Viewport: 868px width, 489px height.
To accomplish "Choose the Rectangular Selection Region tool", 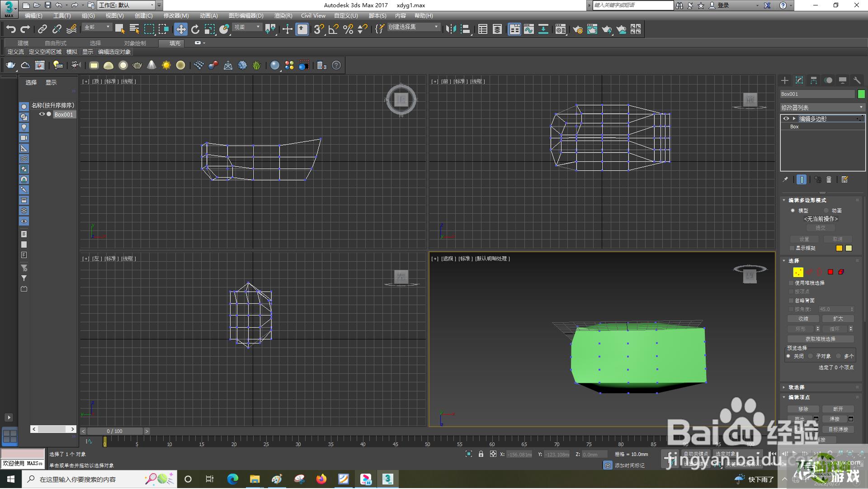I will tap(149, 29).
